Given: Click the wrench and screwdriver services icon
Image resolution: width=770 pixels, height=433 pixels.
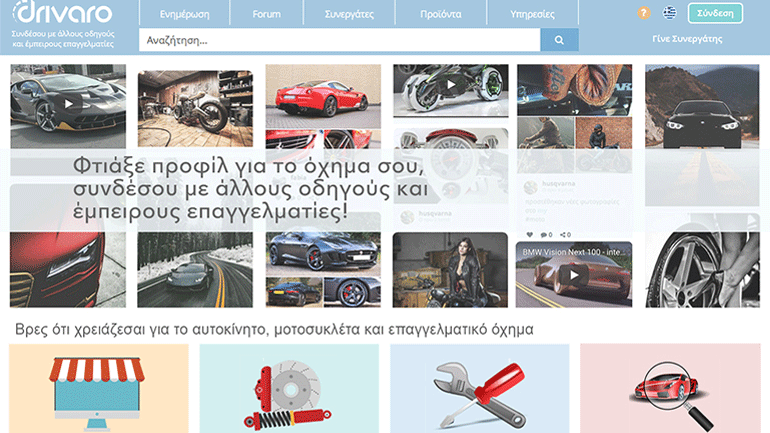Looking at the screenshot, I should [479, 388].
